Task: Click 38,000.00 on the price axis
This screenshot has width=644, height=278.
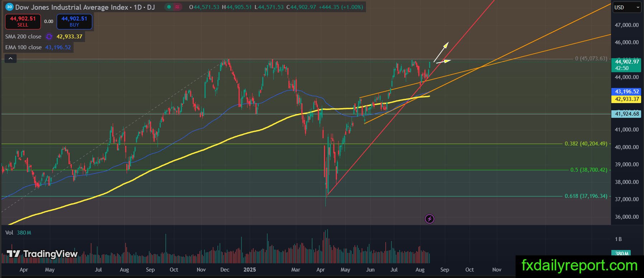Action: coord(627,182)
